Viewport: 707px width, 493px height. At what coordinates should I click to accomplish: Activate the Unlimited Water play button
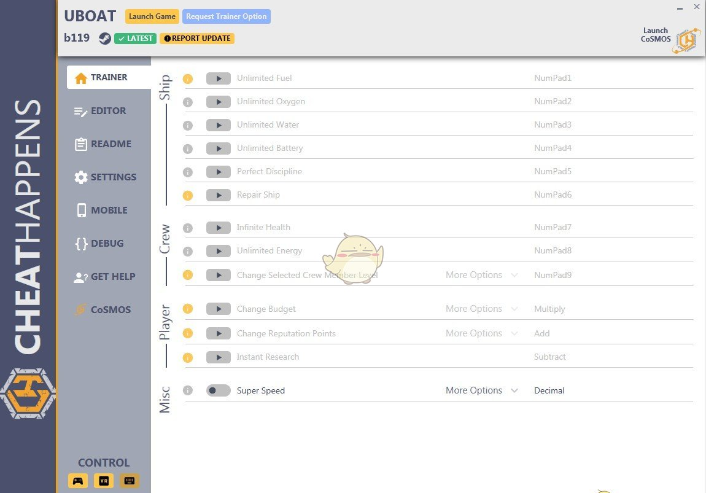(x=218, y=125)
